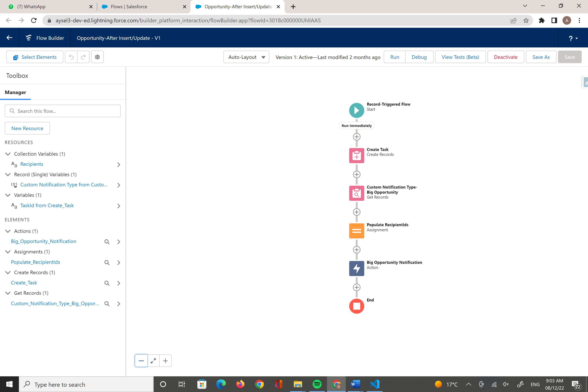Add element before End
Image resolution: width=588 pixels, height=392 pixels.
pos(357,287)
